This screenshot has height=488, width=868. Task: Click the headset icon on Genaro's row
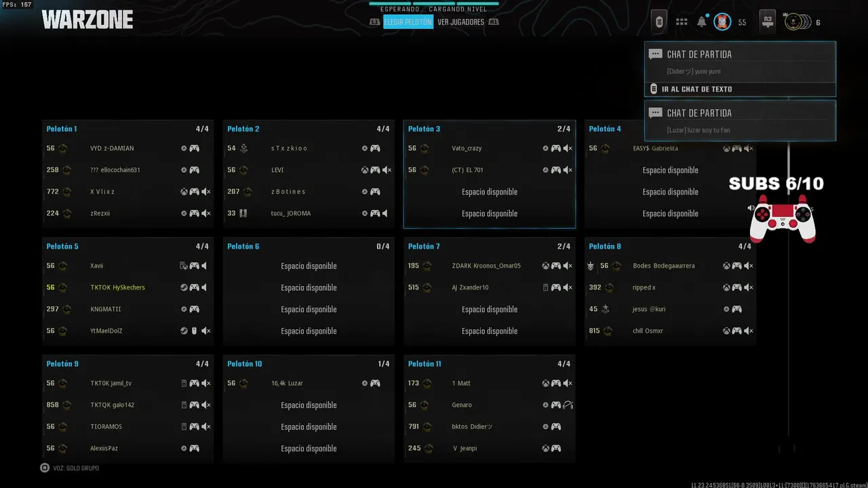tap(568, 405)
